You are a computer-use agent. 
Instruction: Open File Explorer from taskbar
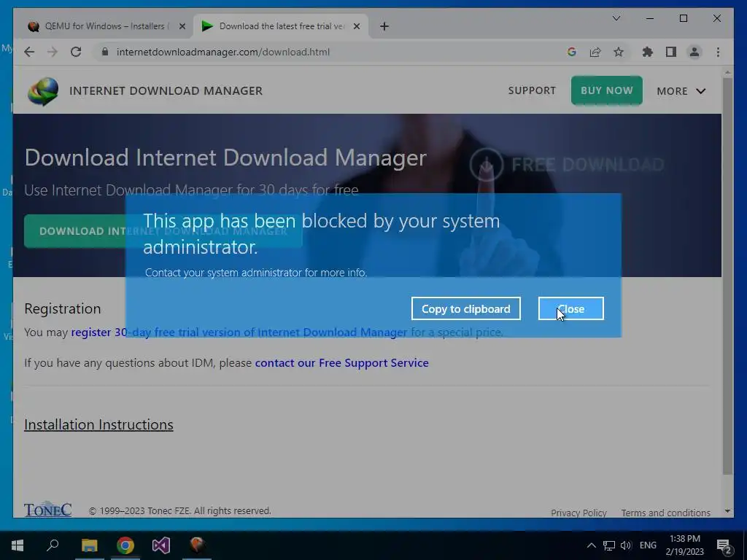(x=89, y=545)
